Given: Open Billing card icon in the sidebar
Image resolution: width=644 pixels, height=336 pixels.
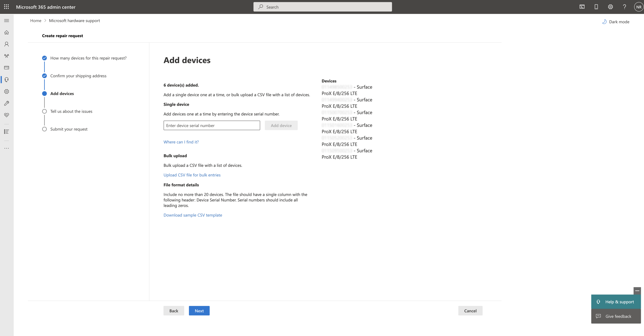Looking at the screenshot, I should point(6,68).
